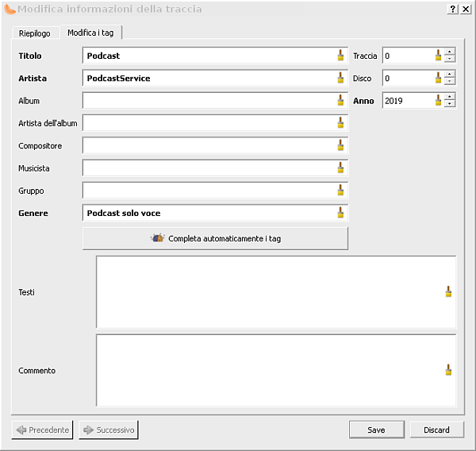
Task: Open the help question mark button
Action: [452, 9]
